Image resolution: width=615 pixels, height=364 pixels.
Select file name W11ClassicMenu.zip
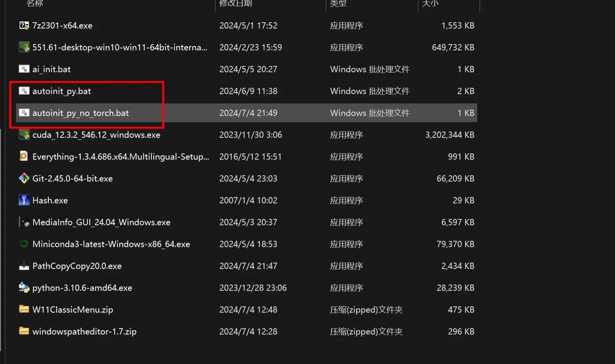click(x=73, y=309)
